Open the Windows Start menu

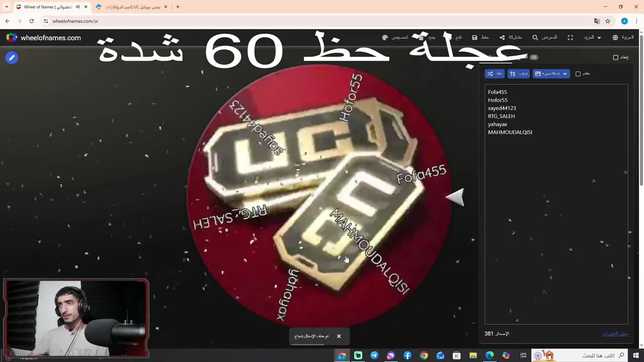635,355
